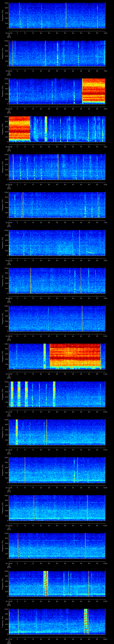Click the '20:07:00' time label
The height and width of the screenshot is (644, 114).
pyautogui.click(x=9, y=260)
